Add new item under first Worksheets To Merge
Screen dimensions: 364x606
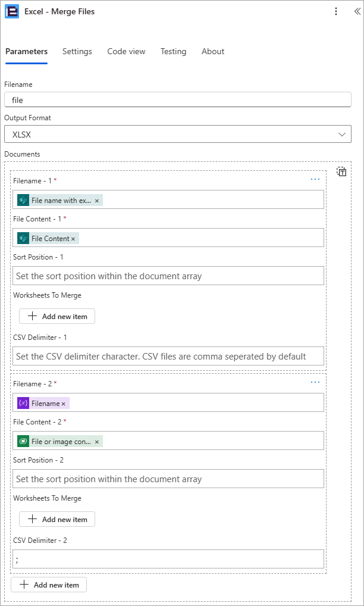point(57,316)
